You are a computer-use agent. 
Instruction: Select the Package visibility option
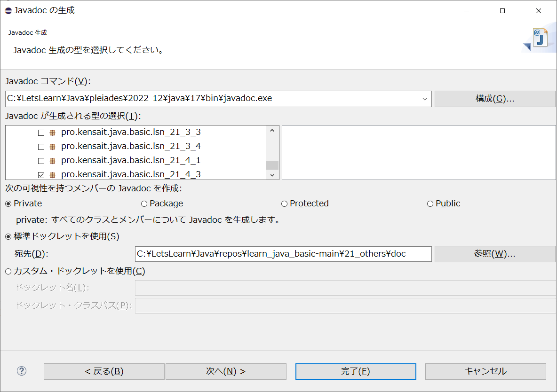click(143, 203)
